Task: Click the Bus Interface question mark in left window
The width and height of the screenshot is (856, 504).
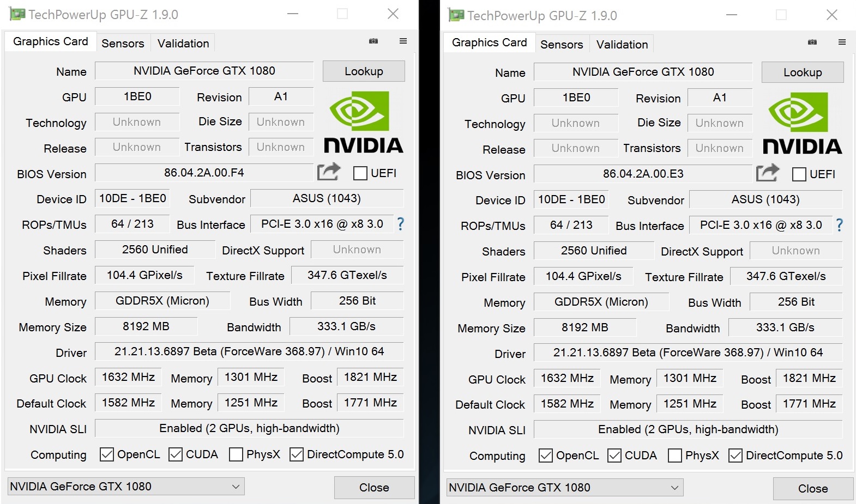Action: (401, 224)
